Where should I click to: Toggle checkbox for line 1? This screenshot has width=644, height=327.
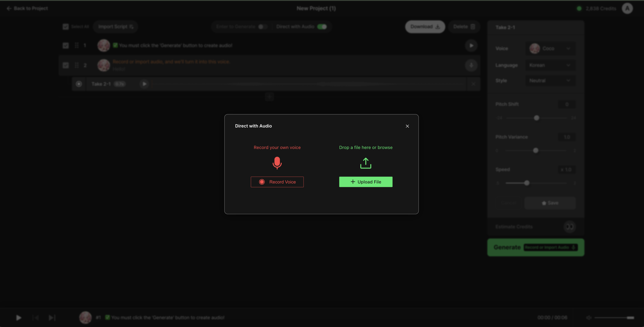66,46
